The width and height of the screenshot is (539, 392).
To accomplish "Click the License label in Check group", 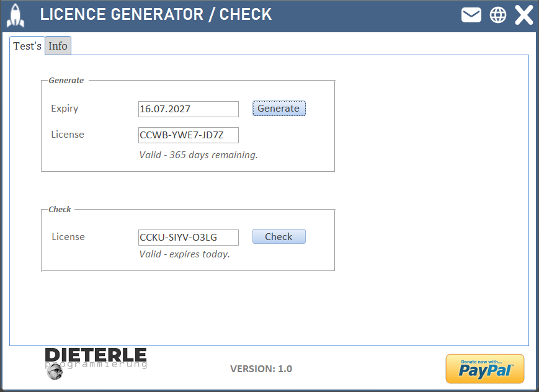I will [x=68, y=237].
